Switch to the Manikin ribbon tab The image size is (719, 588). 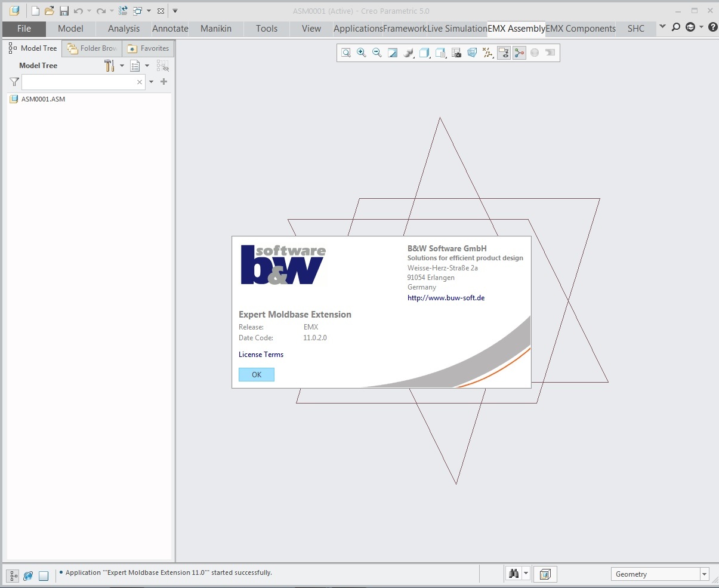(x=216, y=29)
